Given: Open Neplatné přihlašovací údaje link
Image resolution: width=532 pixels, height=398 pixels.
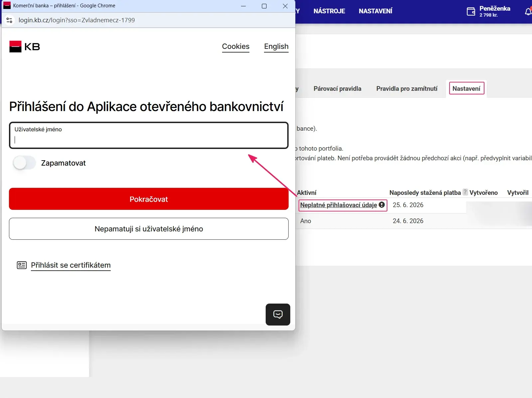Looking at the screenshot, I should click(338, 205).
